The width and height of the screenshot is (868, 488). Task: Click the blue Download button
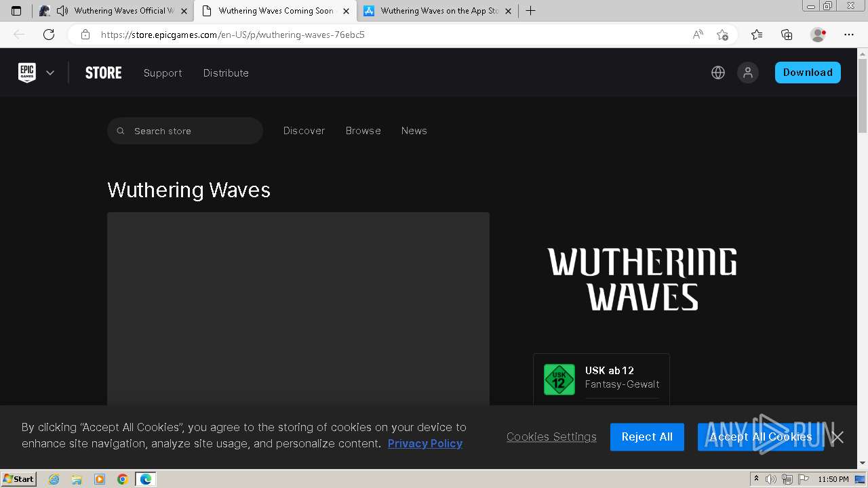click(808, 73)
